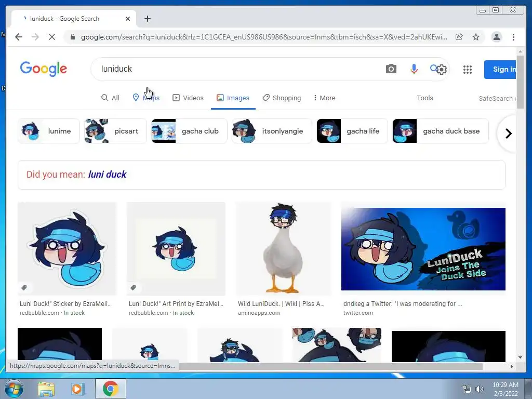Share this page from the address bar
The image size is (532, 399).
(x=459, y=37)
